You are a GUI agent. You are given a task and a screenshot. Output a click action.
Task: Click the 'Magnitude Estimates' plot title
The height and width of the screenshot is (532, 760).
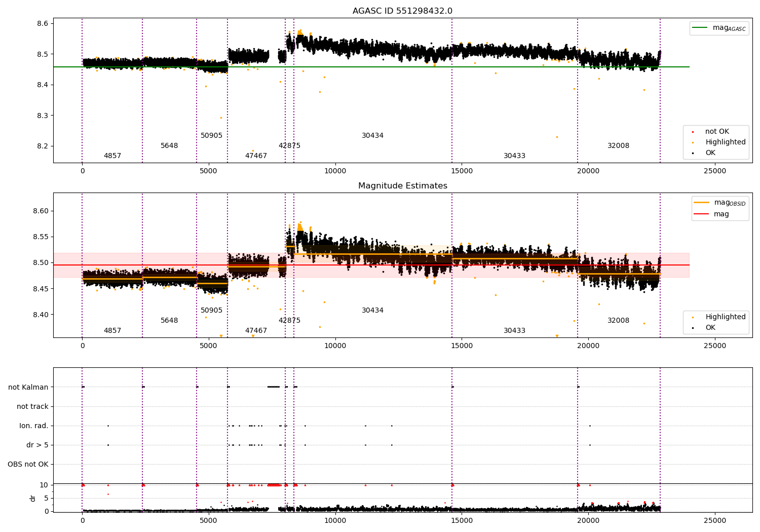[403, 186]
